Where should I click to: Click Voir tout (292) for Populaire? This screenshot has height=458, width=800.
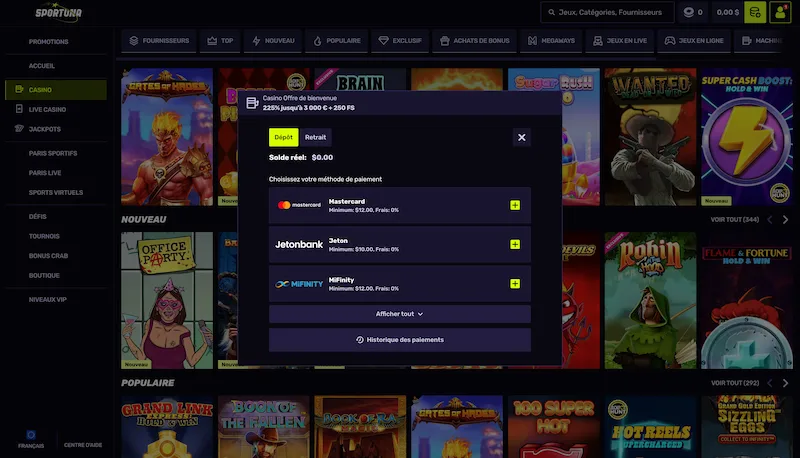[x=735, y=383]
